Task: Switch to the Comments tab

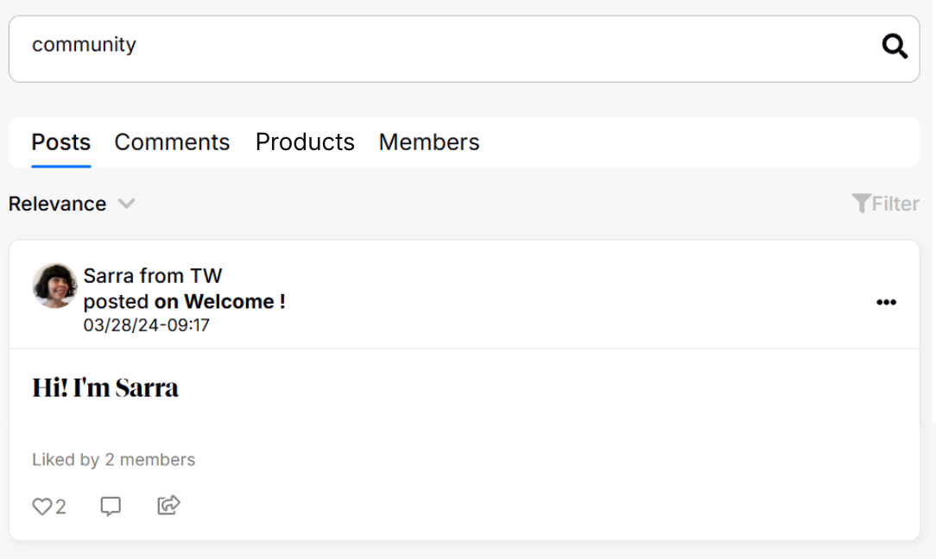Action: [x=172, y=142]
